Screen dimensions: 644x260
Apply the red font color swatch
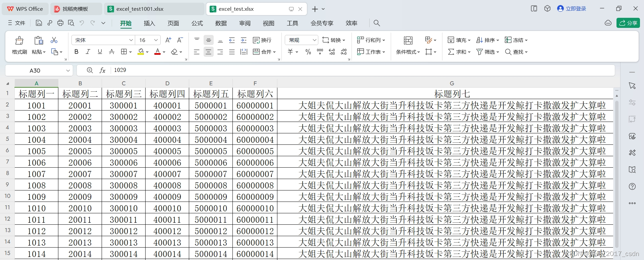(x=157, y=52)
